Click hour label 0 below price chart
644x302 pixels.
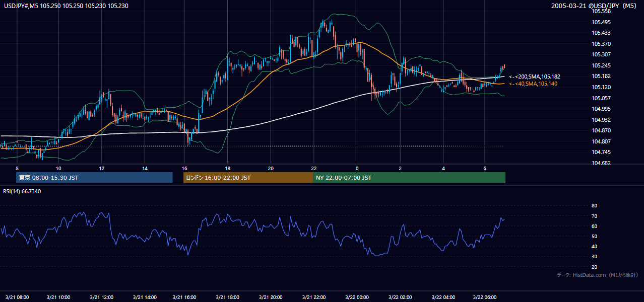(357, 168)
